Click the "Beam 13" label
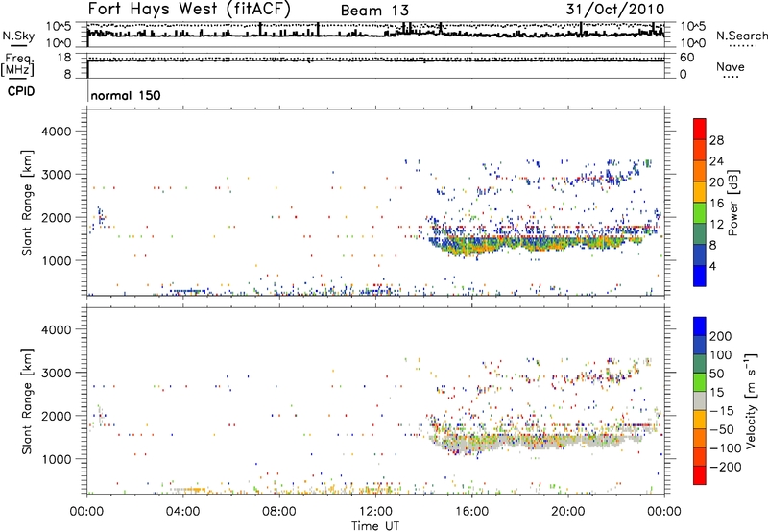 click(x=374, y=11)
